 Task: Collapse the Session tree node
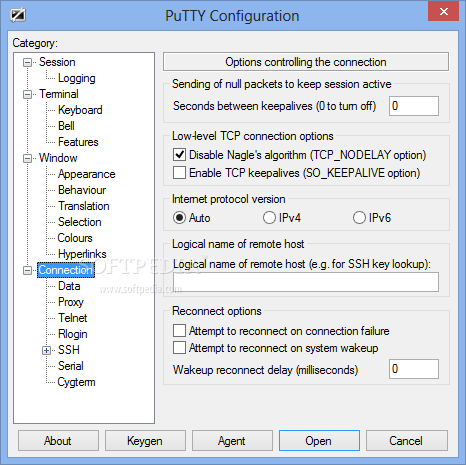(27, 62)
